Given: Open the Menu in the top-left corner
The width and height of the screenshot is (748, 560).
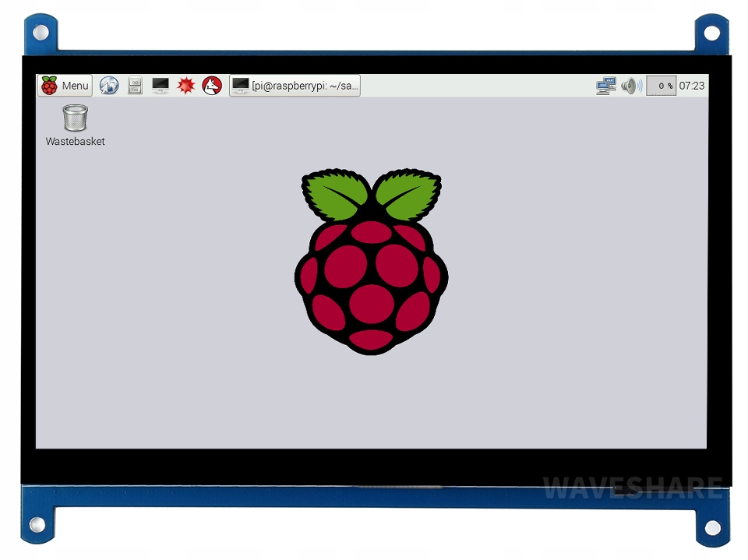Looking at the screenshot, I should click(x=65, y=86).
